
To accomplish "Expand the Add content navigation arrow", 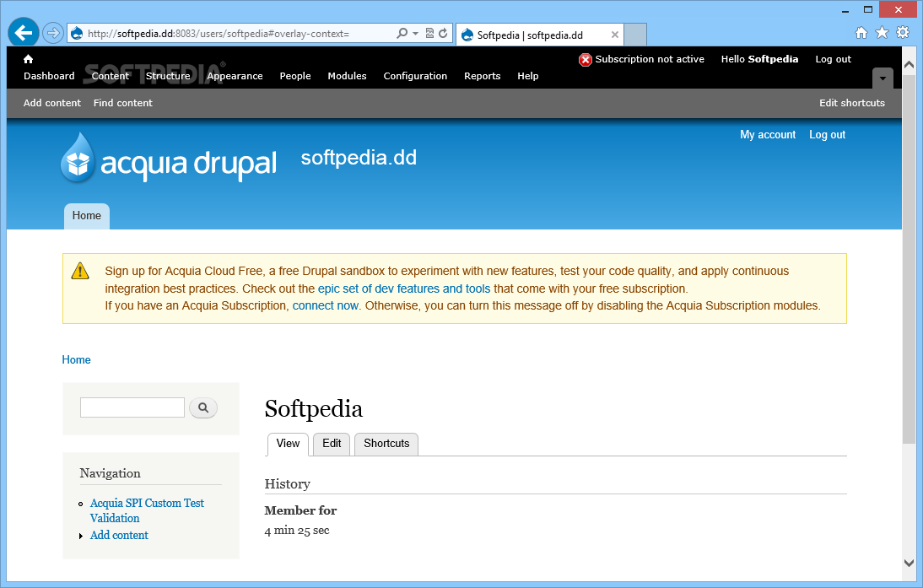I will [81, 536].
